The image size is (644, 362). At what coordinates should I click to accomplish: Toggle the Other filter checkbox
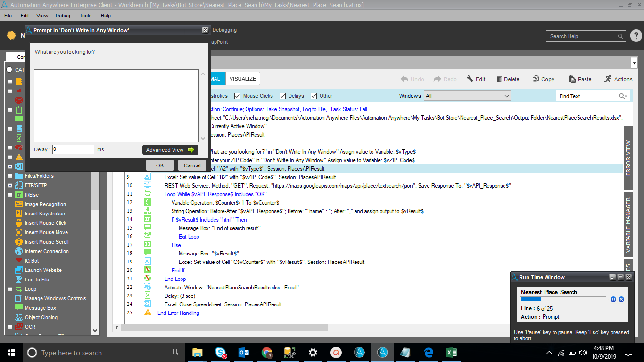pos(314,96)
